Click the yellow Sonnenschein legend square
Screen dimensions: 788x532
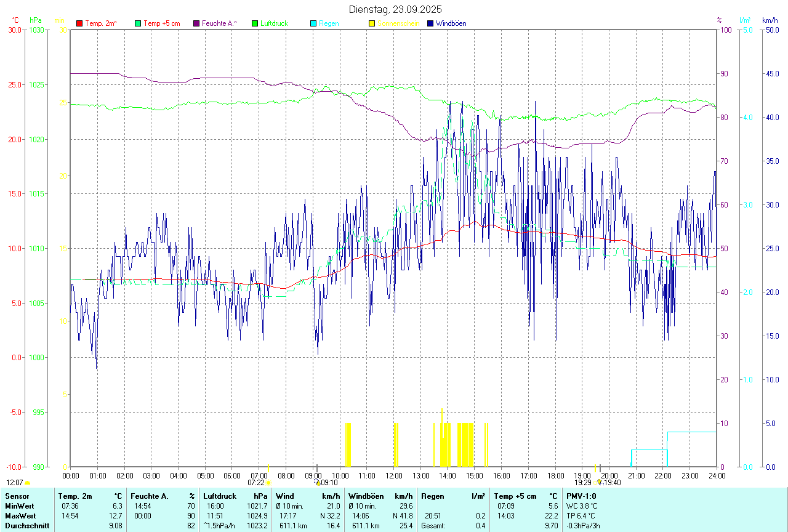(372, 23)
